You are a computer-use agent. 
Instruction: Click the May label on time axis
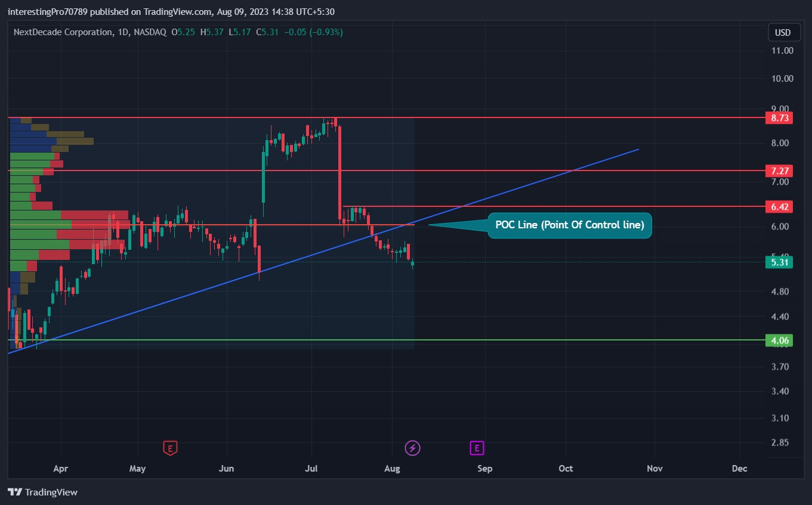click(x=137, y=469)
